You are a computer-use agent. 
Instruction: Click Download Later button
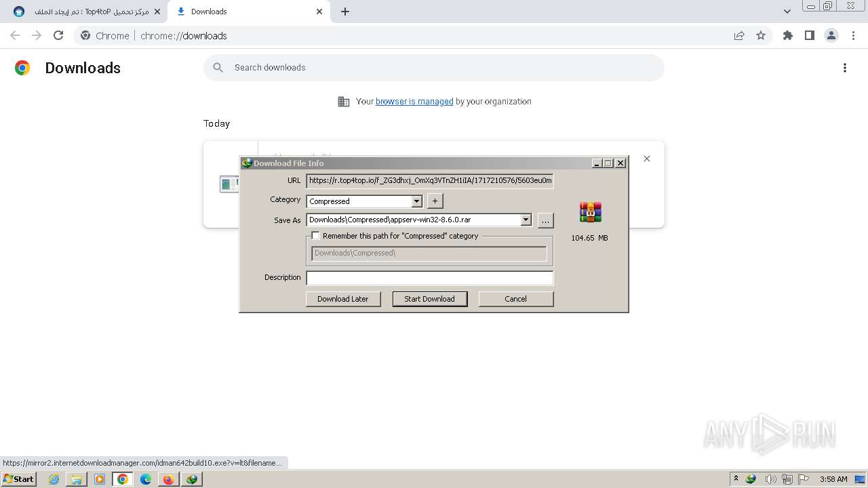point(343,299)
